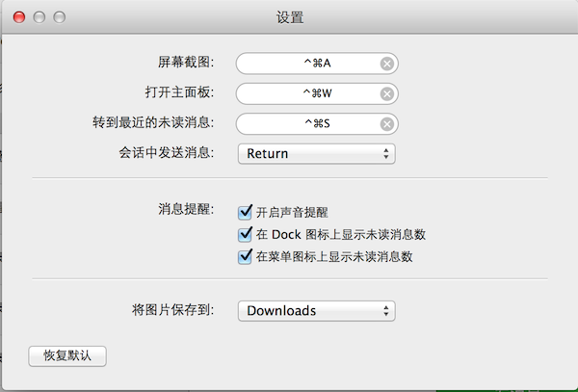Open the Return dropdown for 会话中发送消息
This screenshot has height=392, width=578.
point(317,153)
